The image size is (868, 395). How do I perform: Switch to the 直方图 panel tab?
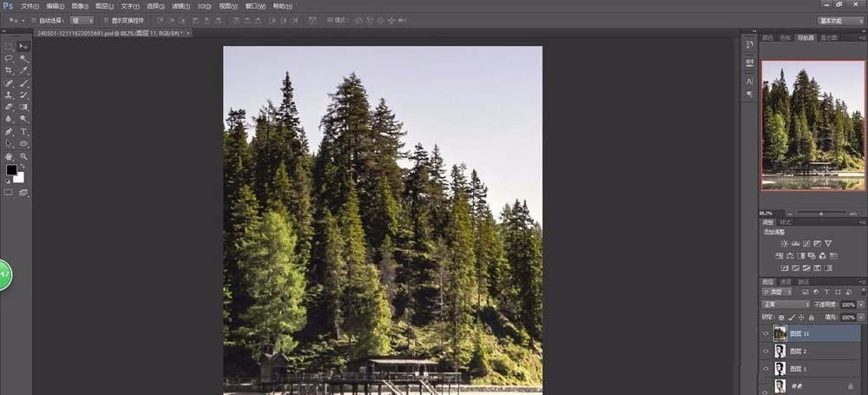coord(829,38)
